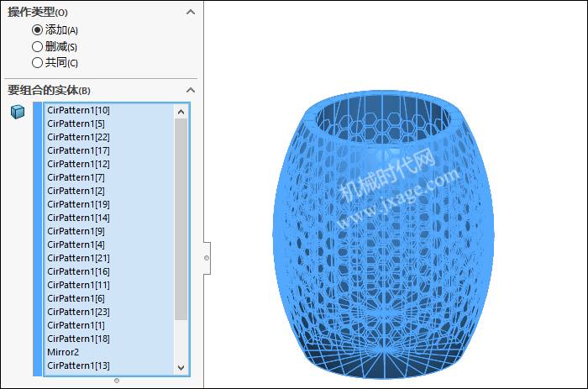Select CirPattern1[19] in the bodies list
This screenshot has height=389, width=588.
coord(109,204)
